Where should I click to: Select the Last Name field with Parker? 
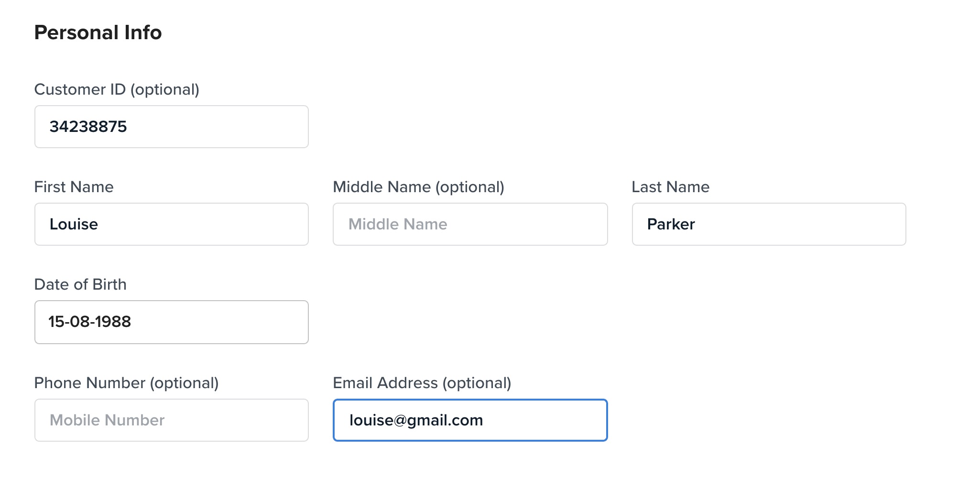[x=769, y=224]
